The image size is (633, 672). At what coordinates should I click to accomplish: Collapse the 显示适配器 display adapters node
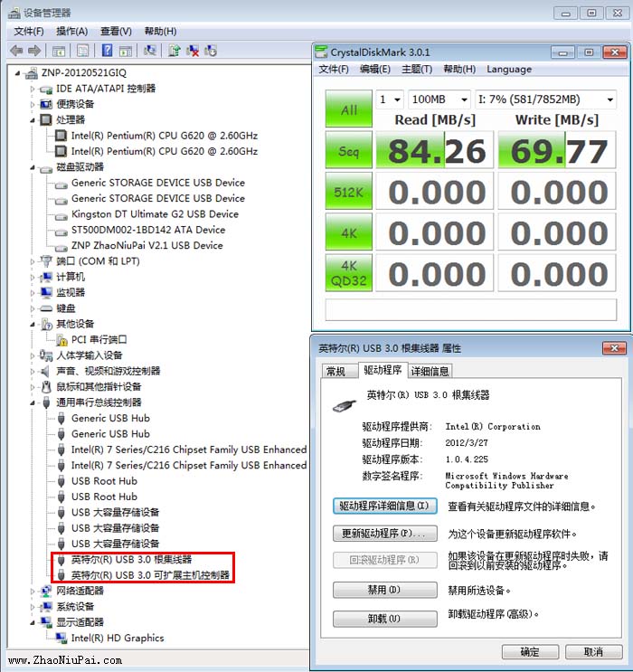coord(33,623)
